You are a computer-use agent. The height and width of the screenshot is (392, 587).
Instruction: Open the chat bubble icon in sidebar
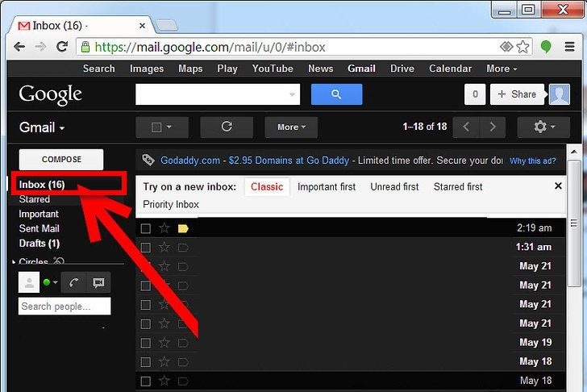[98, 282]
